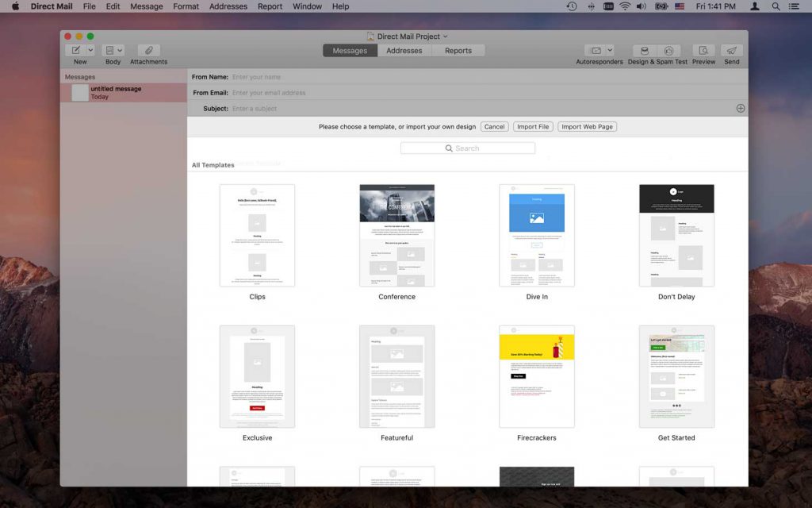Click the Attachments paperclip icon
The width and height of the screenshot is (812, 508).
pos(147,49)
